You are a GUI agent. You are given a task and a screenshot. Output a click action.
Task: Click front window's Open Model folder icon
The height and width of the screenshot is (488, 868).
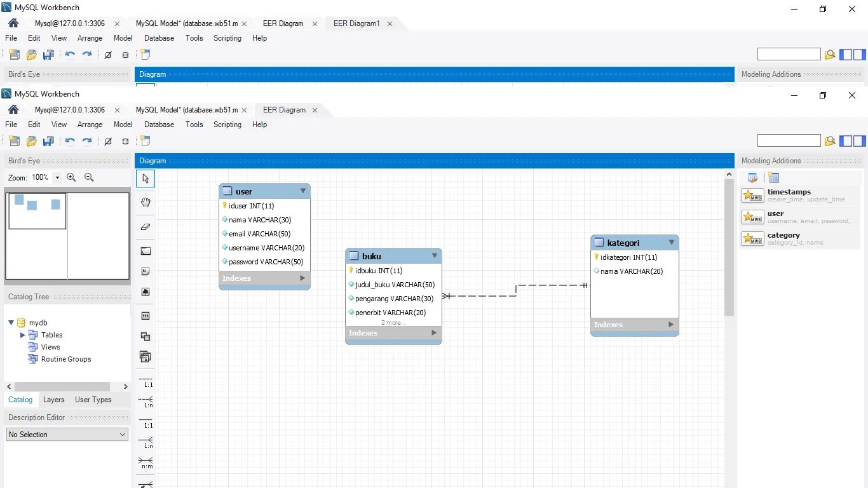tap(31, 141)
